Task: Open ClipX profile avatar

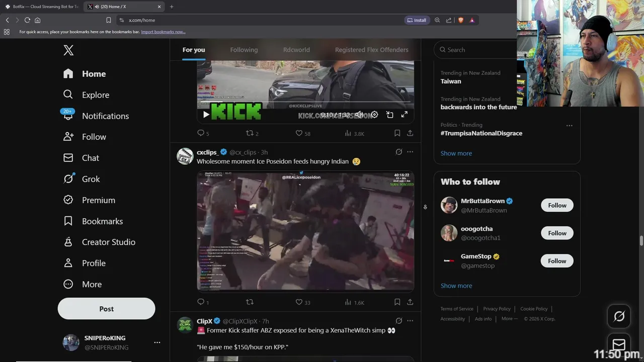Action: (185, 325)
